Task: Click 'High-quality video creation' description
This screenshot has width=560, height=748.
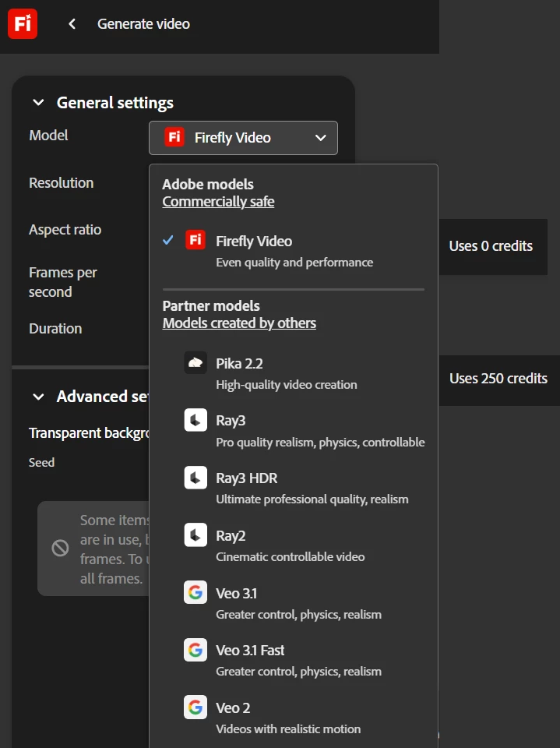Action: [286, 384]
